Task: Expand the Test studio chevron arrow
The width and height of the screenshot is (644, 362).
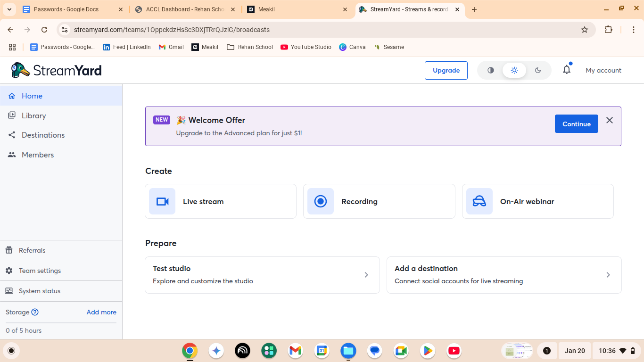Action: 366,275
